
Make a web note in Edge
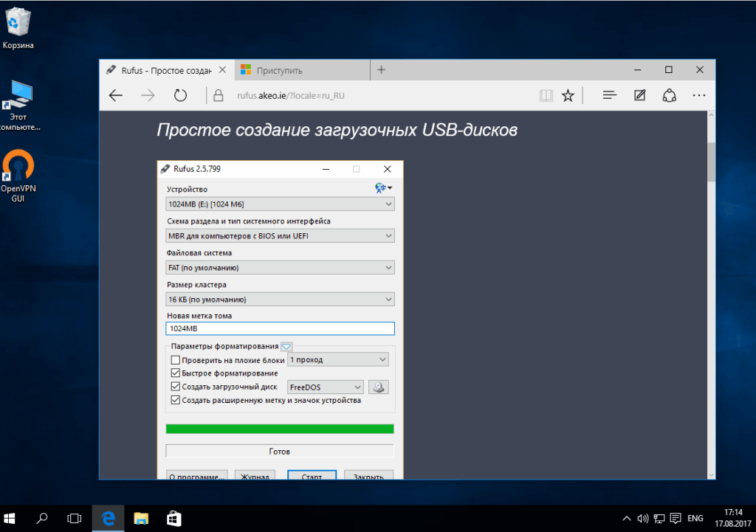[640, 95]
